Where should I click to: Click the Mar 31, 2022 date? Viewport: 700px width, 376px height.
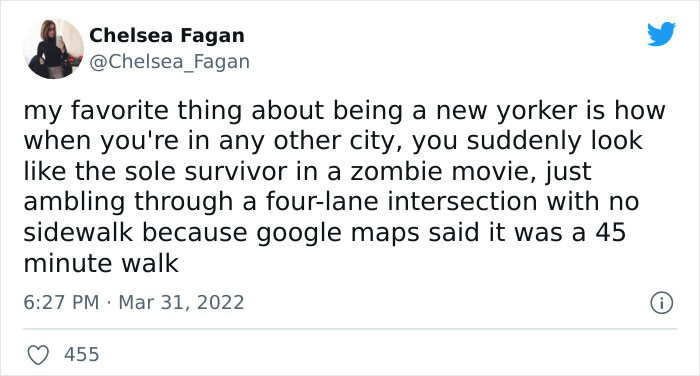181,302
